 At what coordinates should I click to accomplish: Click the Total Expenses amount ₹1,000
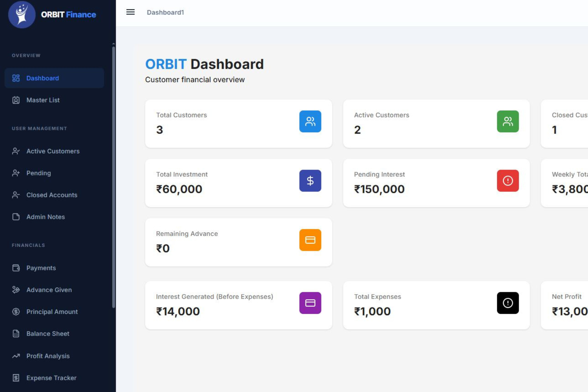(x=372, y=312)
